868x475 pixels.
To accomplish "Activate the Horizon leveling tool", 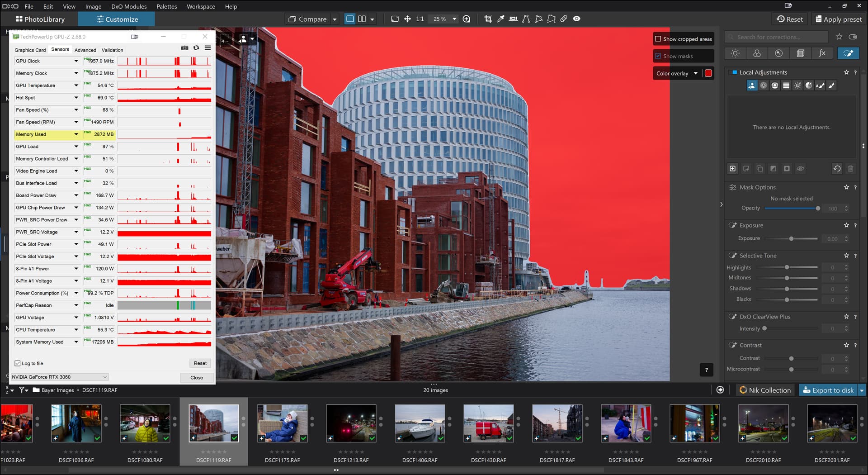I will click(x=513, y=19).
